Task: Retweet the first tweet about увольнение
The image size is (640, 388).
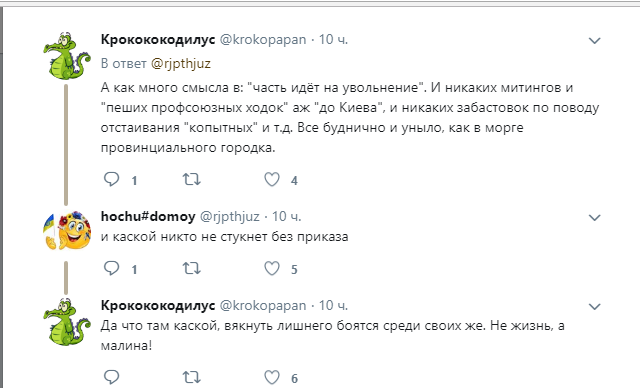Action: tap(191, 179)
